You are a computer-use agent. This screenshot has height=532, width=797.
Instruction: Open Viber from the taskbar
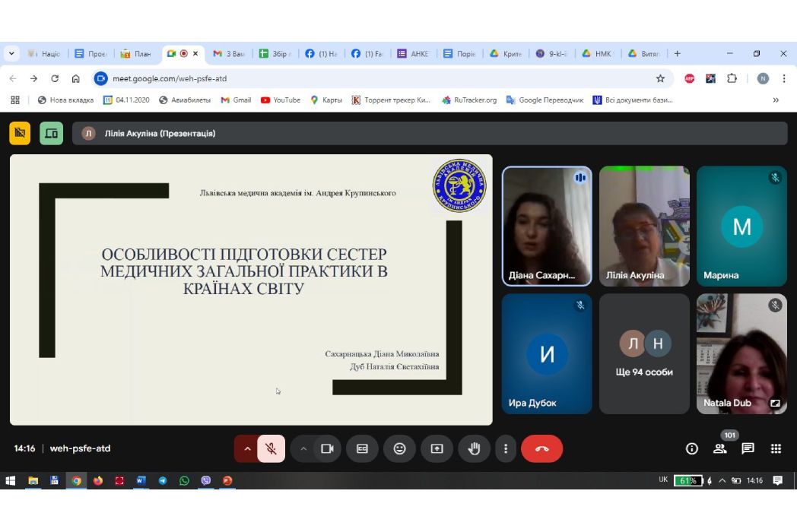[206, 480]
